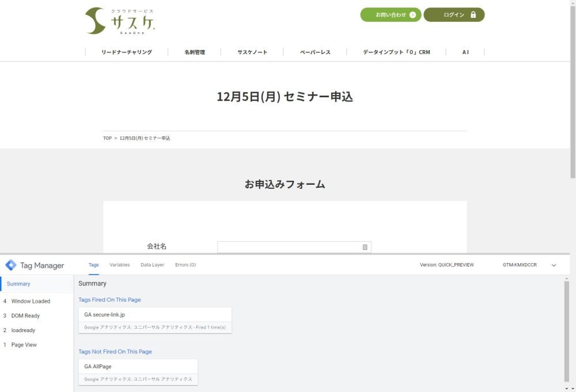This screenshot has height=392, width=576.
Task: Open the お問い合わせ contact button
Action: point(391,15)
